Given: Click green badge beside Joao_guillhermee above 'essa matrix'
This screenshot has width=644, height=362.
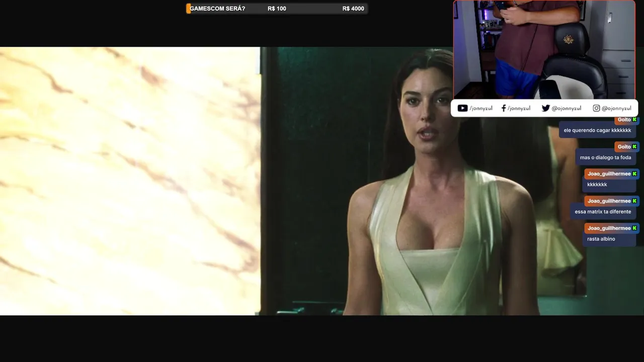Looking at the screenshot, I should coord(634,201).
